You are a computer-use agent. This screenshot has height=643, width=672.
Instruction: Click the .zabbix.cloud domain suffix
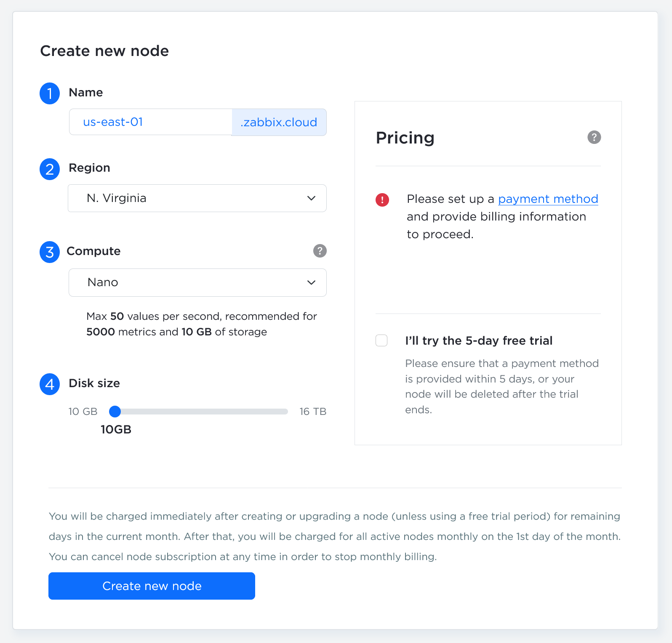pyautogui.click(x=279, y=122)
